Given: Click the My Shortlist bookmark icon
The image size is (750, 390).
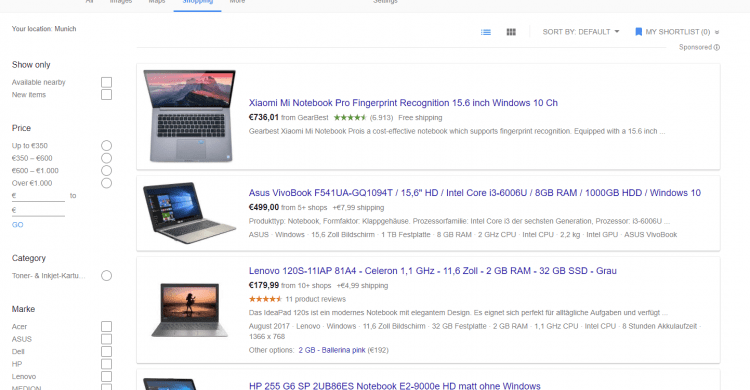Looking at the screenshot, I should point(638,32).
